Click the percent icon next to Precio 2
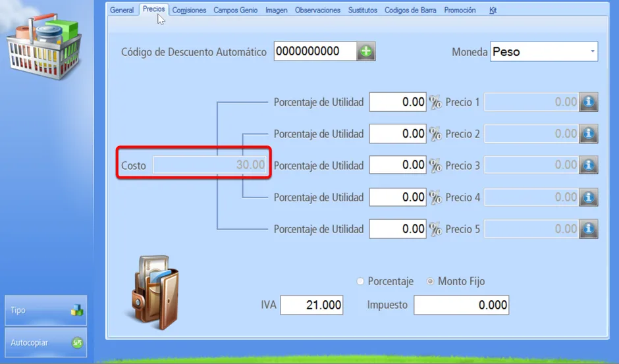Screen dimensions: 619x364 click(435, 134)
